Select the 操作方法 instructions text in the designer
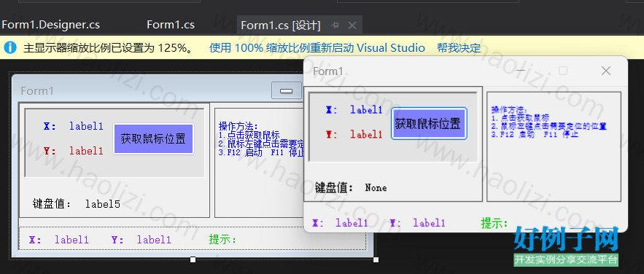644x274 pixels. [x=261, y=139]
